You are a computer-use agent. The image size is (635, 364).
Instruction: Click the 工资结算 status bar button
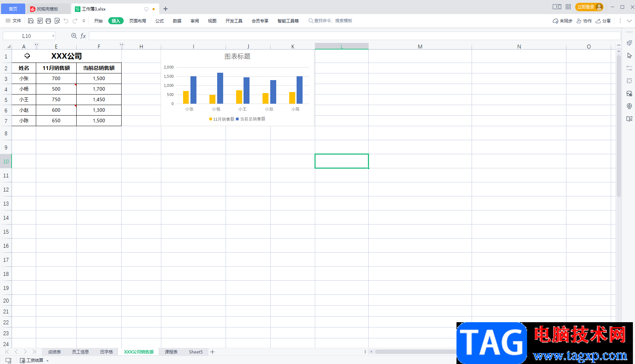(x=34, y=360)
